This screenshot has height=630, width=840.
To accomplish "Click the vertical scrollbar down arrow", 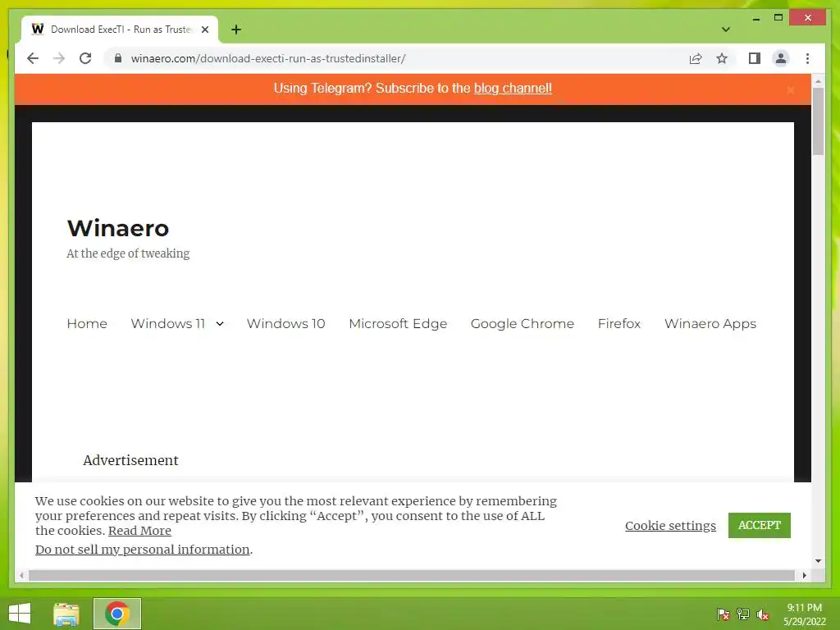I will tap(818, 561).
